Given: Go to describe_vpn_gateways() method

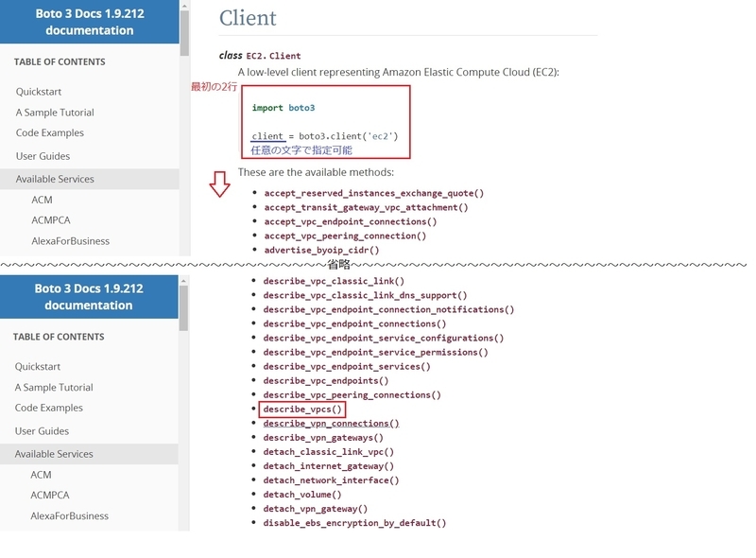Looking at the screenshot, I should click(323, 438).
